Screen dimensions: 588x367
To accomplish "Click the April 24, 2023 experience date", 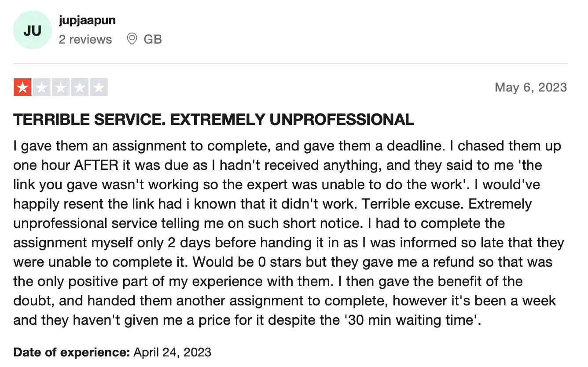I will [x=173, y=352].
